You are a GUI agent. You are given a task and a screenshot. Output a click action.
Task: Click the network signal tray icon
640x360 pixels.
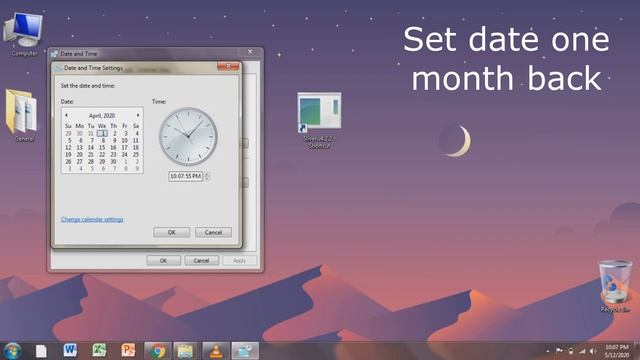[x=582, y=351]
